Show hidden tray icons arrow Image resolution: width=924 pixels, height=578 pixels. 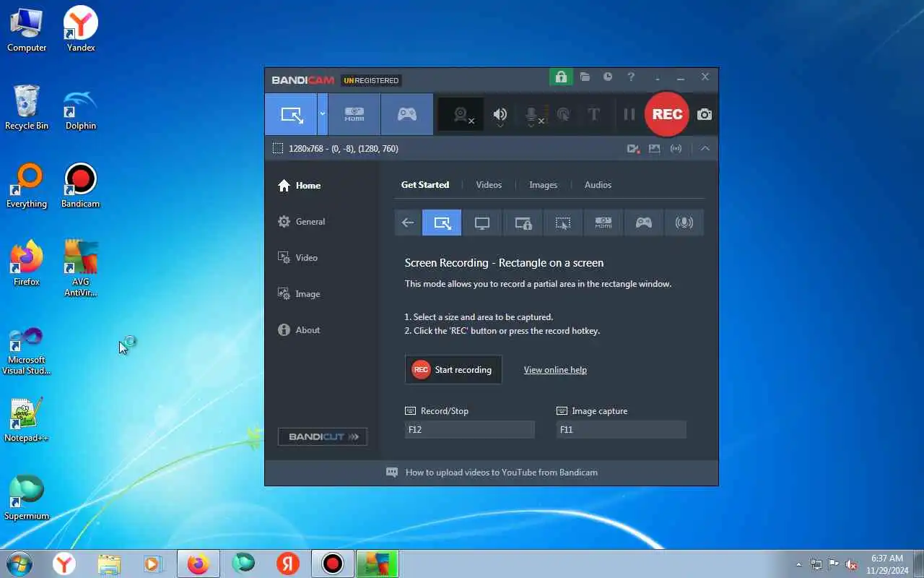798,564
